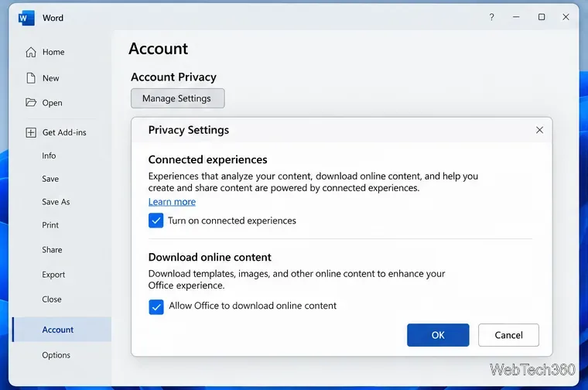Close the Word window
The height and width of the screenshot is (390, 588).
(566, 17)
